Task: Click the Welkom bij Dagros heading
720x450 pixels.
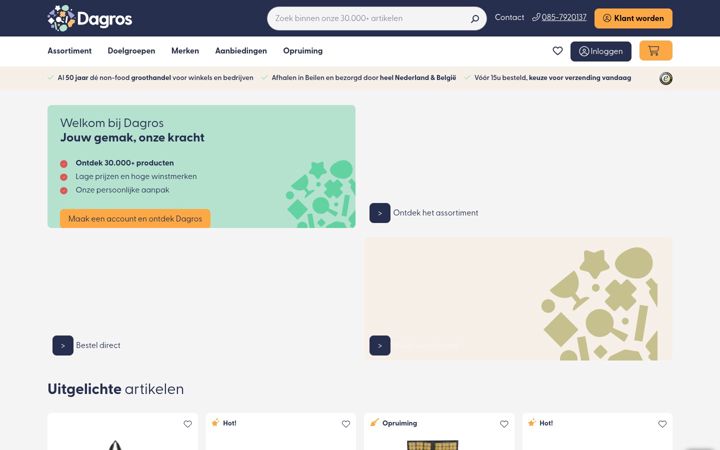Action: point(112,123)
